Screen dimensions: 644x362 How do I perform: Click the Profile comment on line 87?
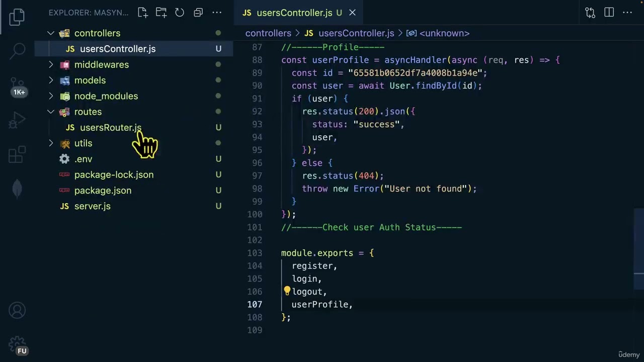coord(333,47)
